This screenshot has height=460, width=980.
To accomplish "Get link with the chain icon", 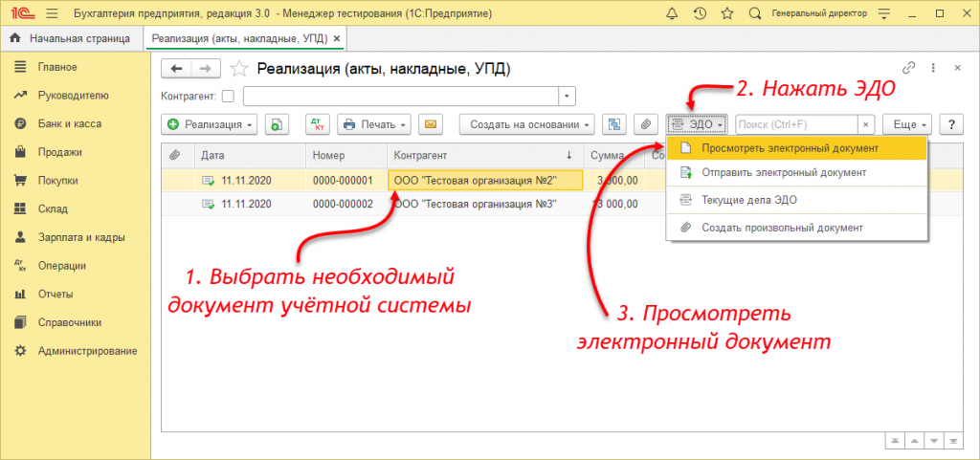I will click(x=909, y=68).
